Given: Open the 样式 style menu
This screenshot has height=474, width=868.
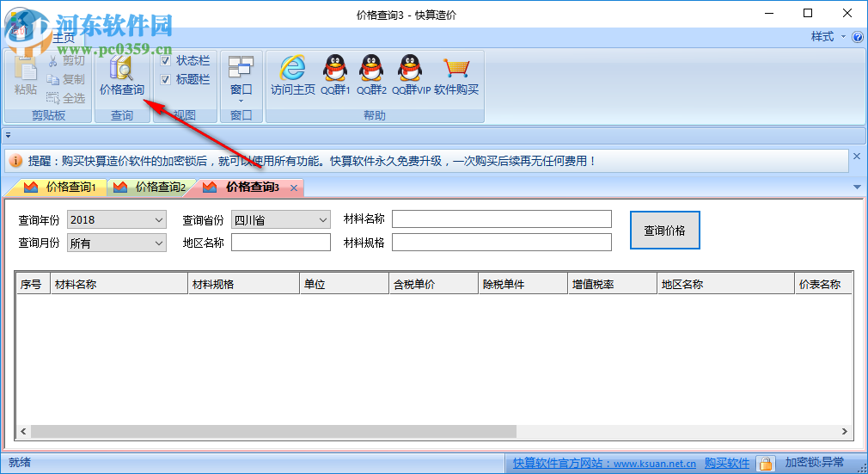Looking at the screenshot, I should click(x=828, y=37).
